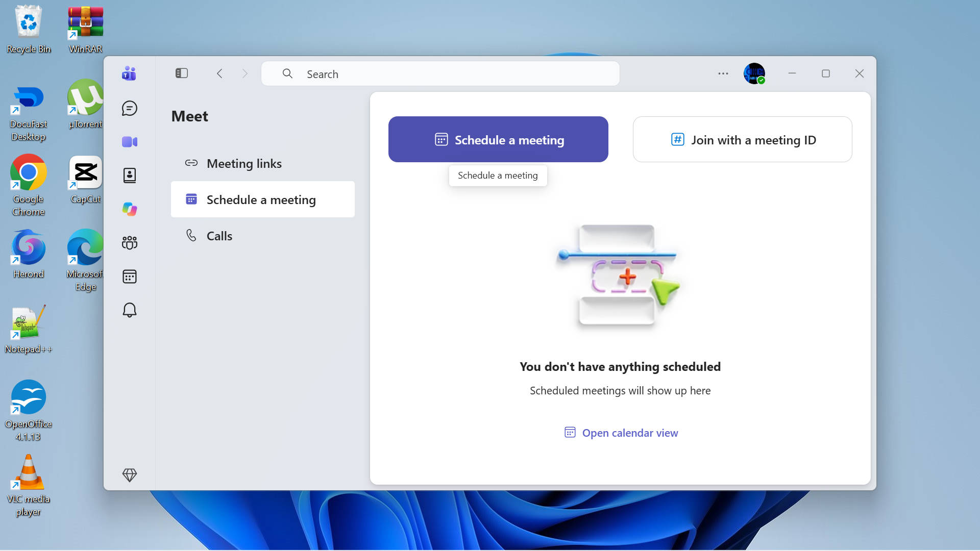This screenshot has height=551, width=980.
Task: Open Notepad++ desktop shortcut
Action: (29, 329)
